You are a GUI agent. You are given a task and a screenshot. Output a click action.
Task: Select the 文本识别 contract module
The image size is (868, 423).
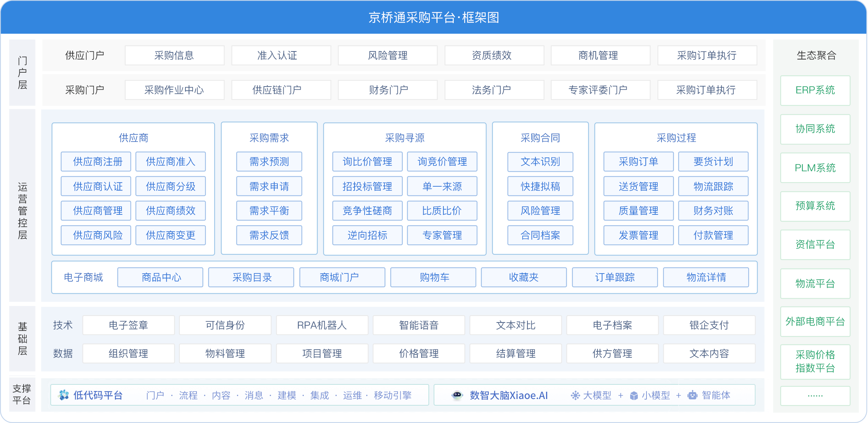click(540, 162)
